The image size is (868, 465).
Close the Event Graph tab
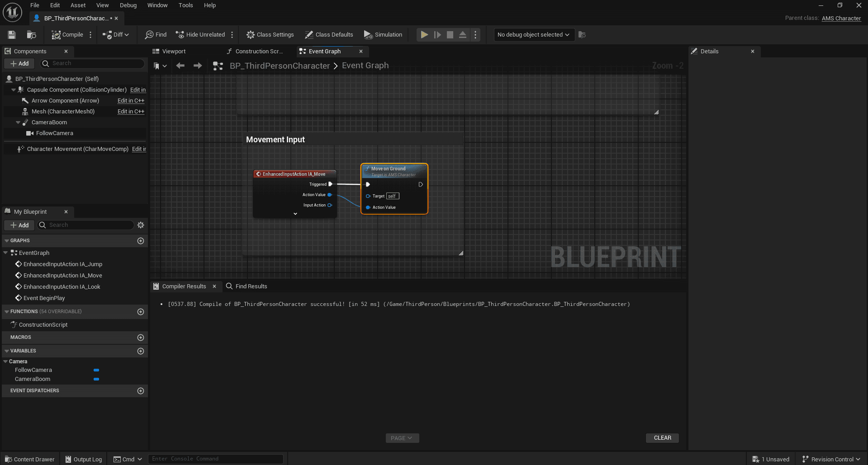(361, 52)
